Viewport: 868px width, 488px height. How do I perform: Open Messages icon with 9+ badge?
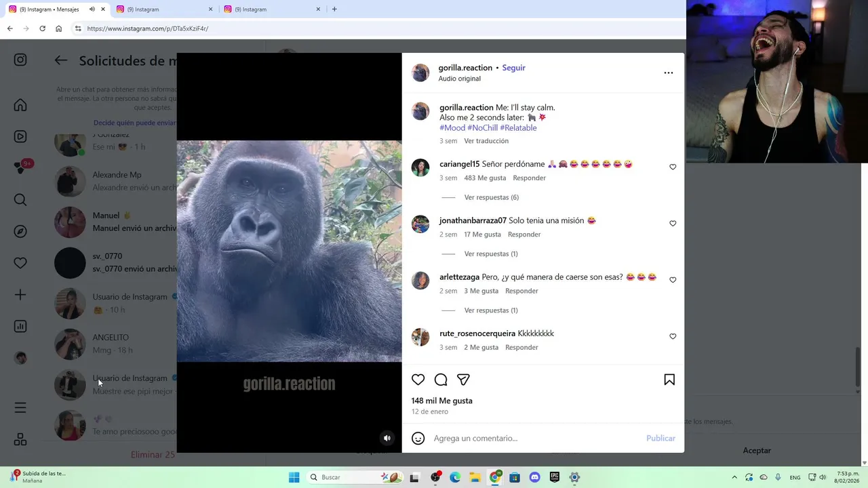coord(20,168)
